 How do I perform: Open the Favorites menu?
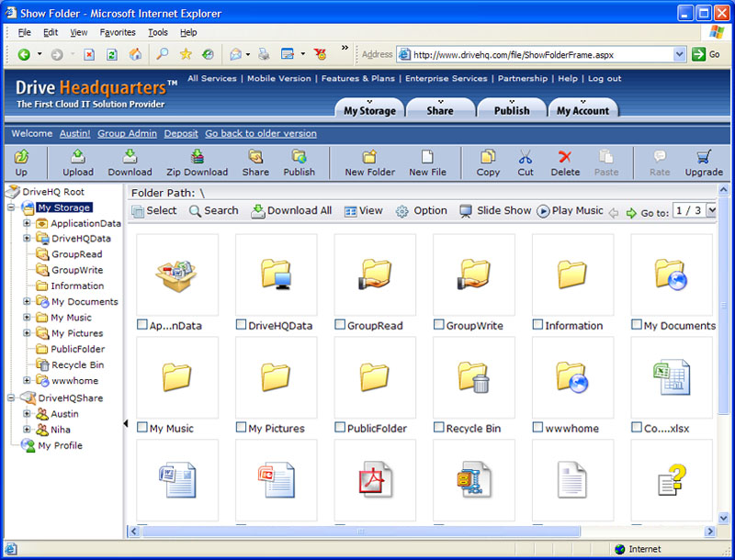pos(118,32)
